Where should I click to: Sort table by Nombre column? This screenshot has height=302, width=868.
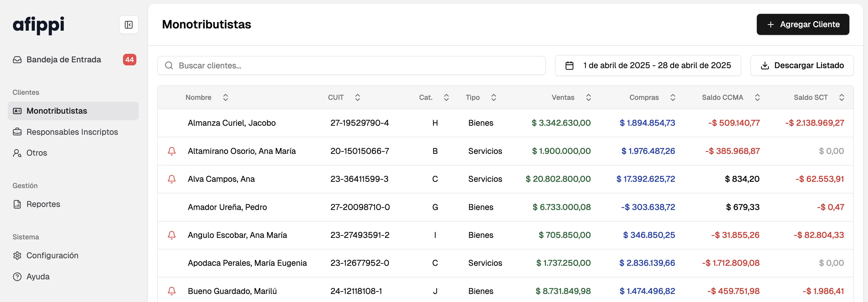[225, 97]
